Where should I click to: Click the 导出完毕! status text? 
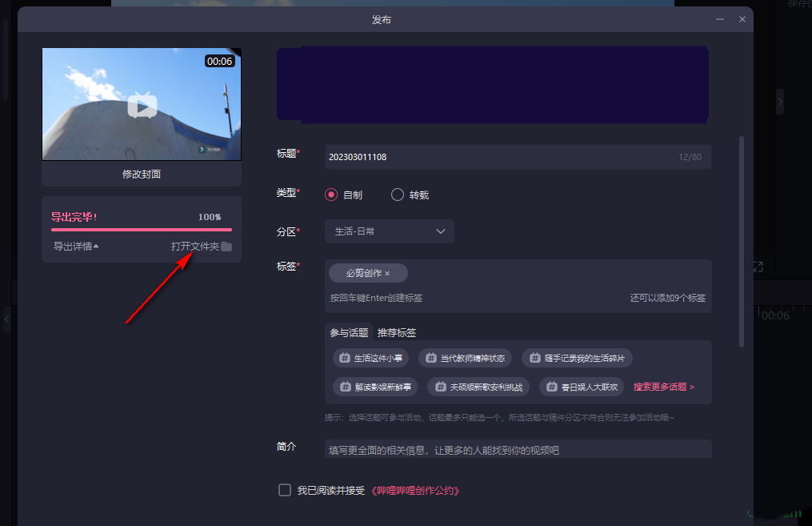[x=74, y=217]
